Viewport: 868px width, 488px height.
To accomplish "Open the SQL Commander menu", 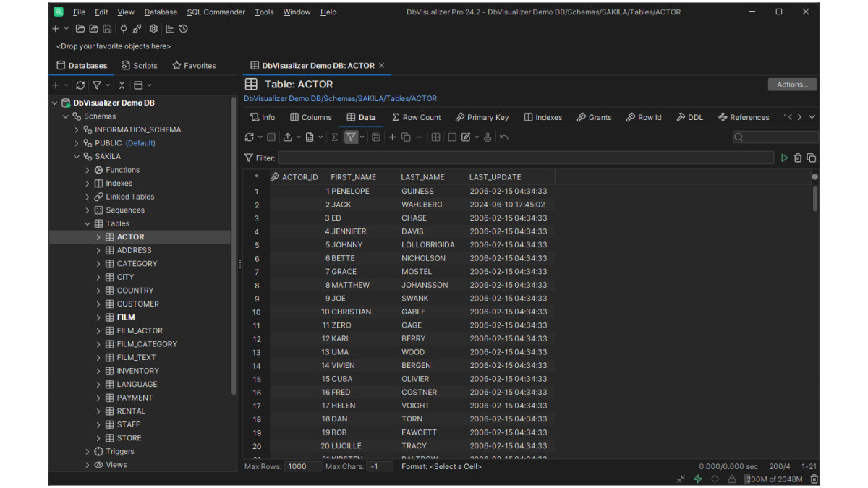I will [216, 12].
